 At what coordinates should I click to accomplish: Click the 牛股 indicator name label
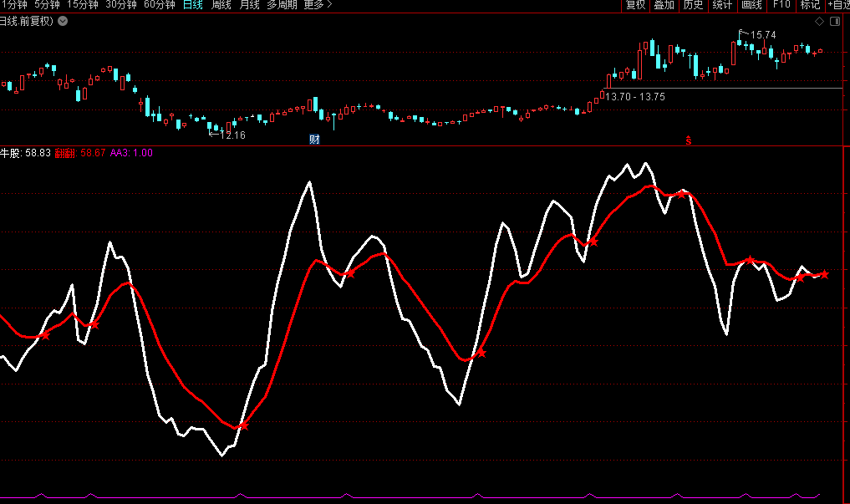[11, 154]
